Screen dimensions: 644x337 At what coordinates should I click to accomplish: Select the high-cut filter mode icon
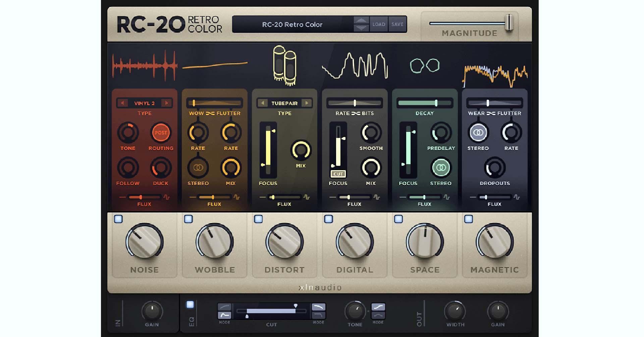pyautogui.click(x=318, y=307)
